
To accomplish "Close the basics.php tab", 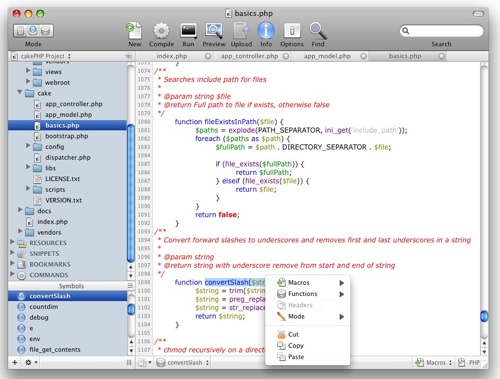I will click(x=441, y=56).
